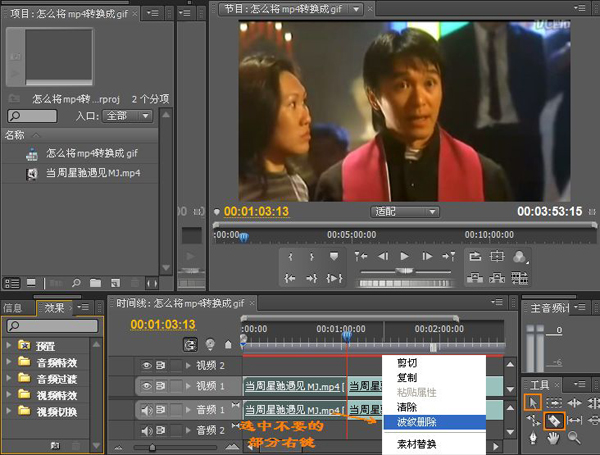The image size is (600, 455).
Task: Toggle visibility eye of 视频 1 track
Action: 147,386
